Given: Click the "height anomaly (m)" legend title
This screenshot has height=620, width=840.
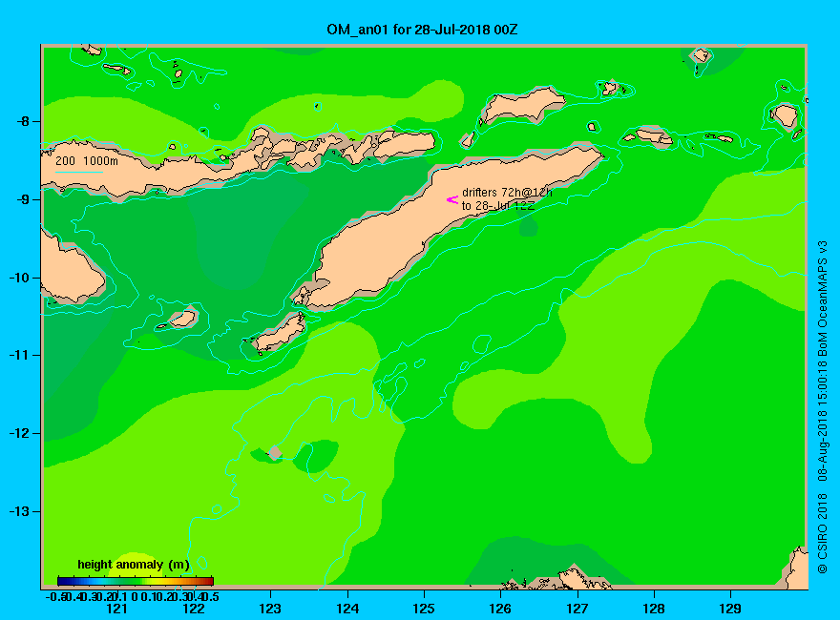Looking at the screenshot, I should click(134, 565).
